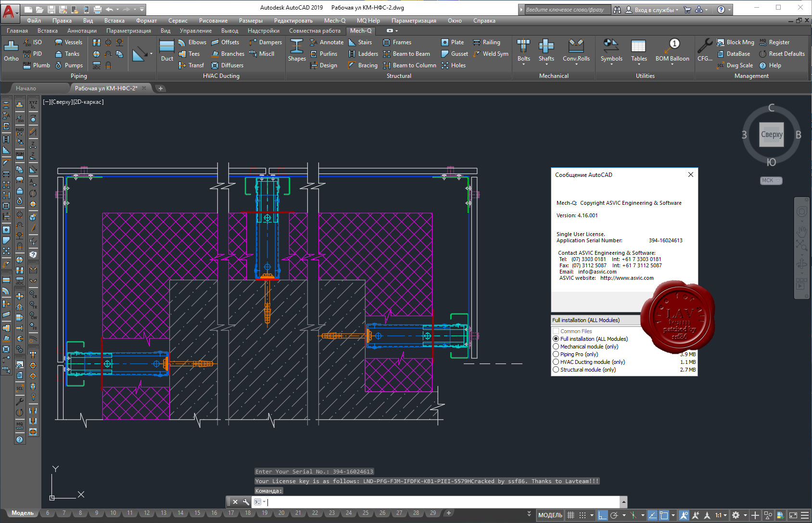Open the Beam to Column tool
Screen dimensions: 812x523
coord(409,65)
